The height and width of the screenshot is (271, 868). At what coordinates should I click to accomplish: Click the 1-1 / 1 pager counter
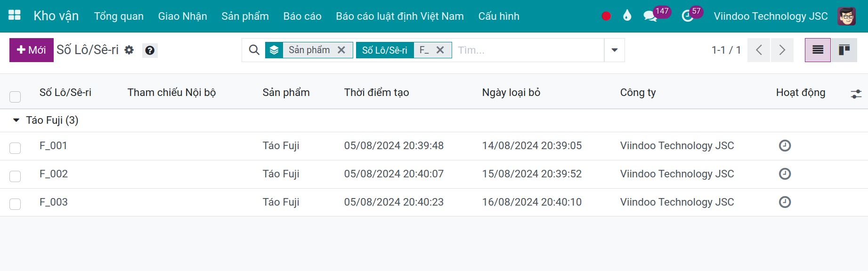click(x=726, y=50)
